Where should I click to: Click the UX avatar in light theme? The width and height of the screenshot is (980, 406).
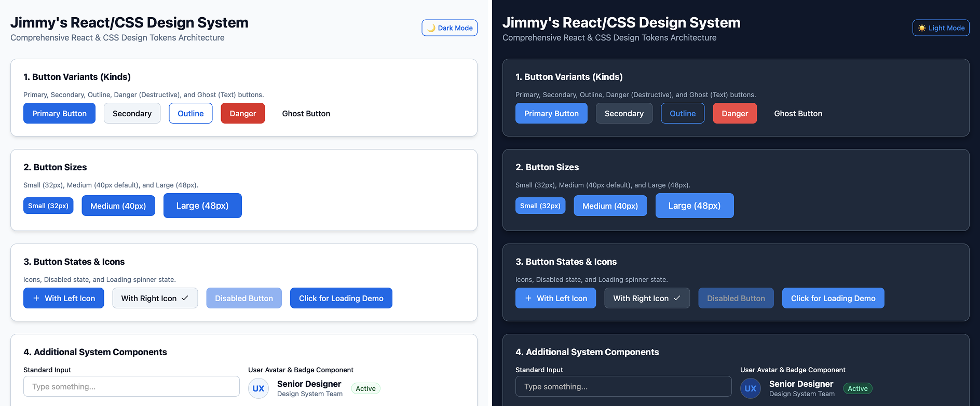pyautogui.click(x=258, y=388)
